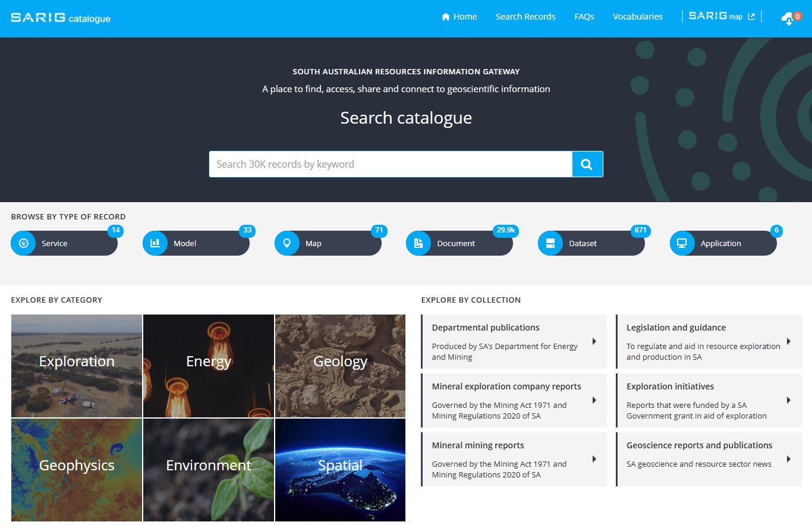812x525 pixels.
Task: Open the Environment category tile
Action: (x=209, y=470)
